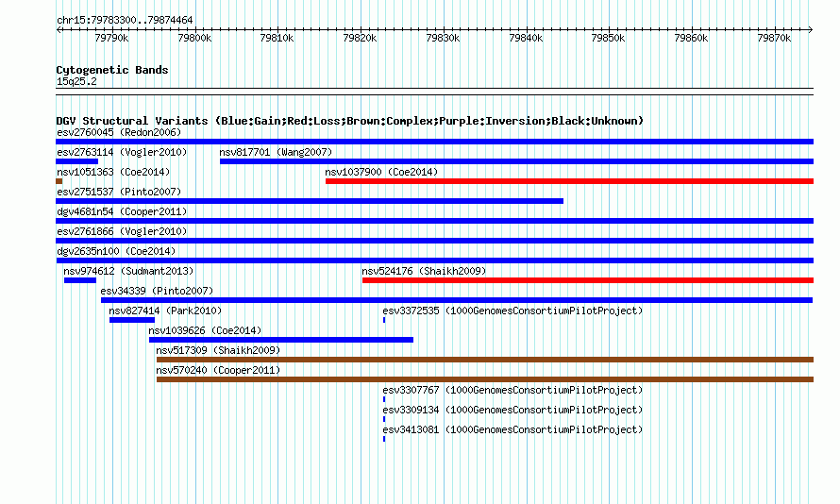Click the 79820k ruler tick label
Viewport: 840px width, 504px height.
pyautogui.click(x=360, y=38)
